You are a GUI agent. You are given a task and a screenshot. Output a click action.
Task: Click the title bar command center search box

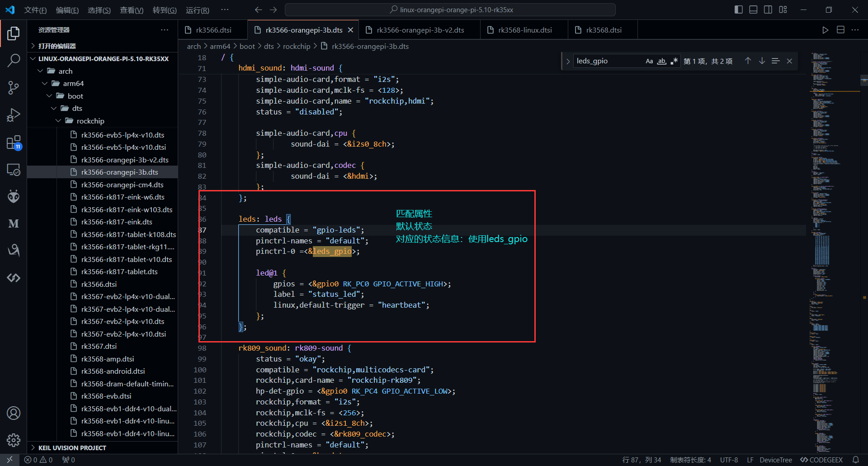pos(450,10)
